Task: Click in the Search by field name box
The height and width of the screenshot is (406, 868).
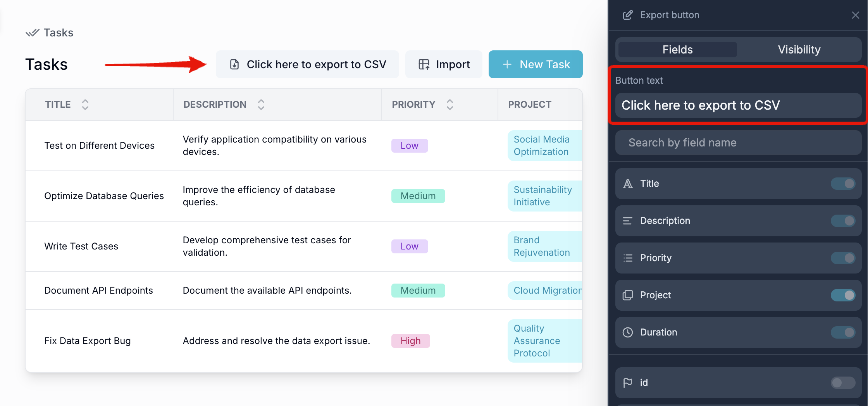Action: (x=738, y=143)
